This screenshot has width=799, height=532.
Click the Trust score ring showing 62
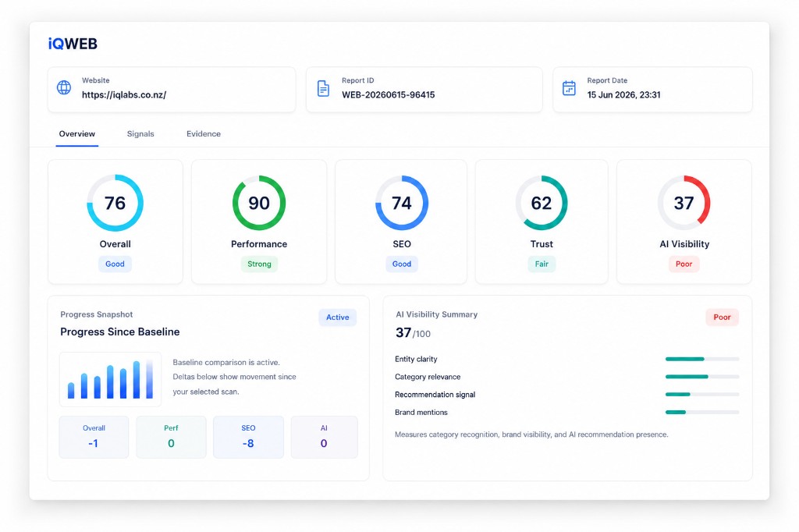pos(542,203)
